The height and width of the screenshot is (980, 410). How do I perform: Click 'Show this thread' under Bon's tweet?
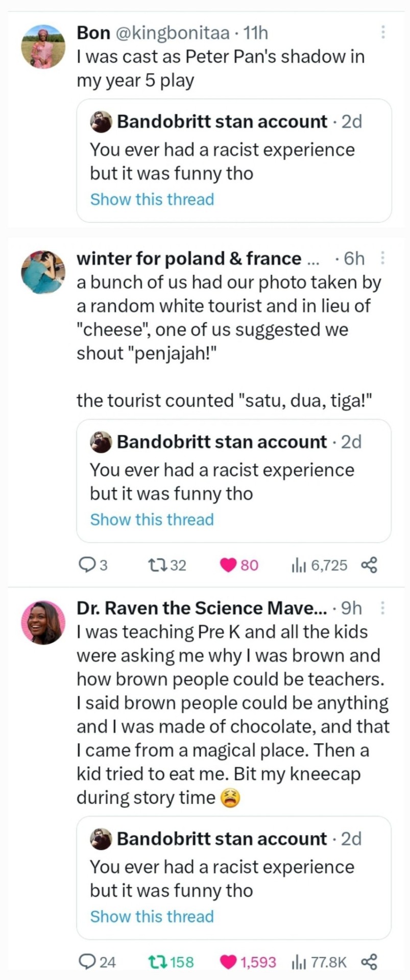point(152,199)
